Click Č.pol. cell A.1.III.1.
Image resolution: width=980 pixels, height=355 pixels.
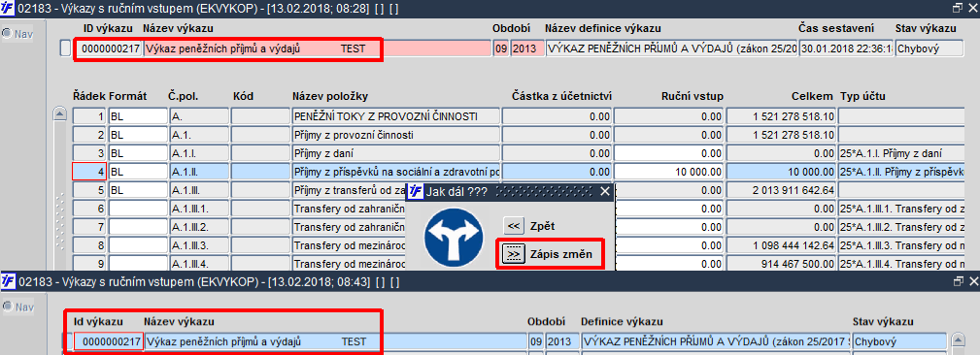tap(199, 209)
